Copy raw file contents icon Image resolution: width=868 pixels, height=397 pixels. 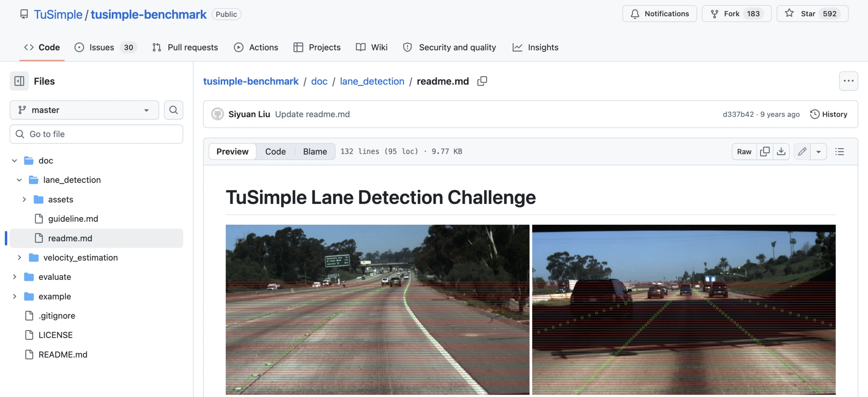coord(765,151)
